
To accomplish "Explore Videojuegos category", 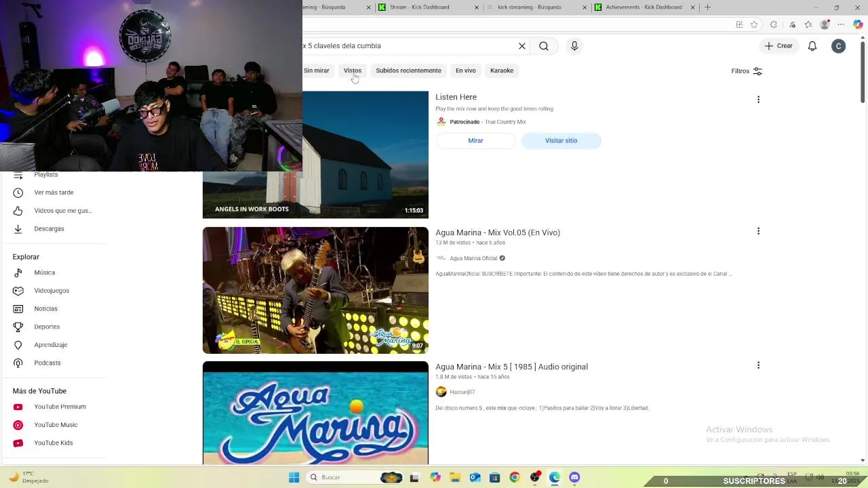I will pos(53,291).
